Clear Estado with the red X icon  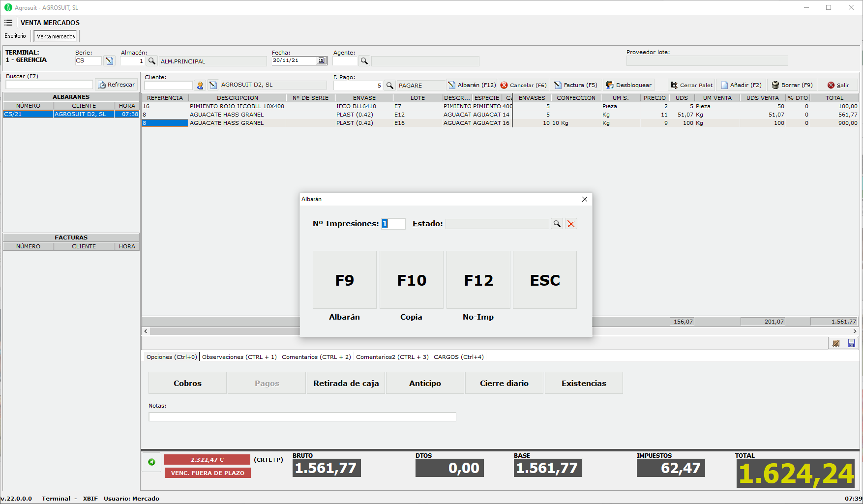click(571, 224)
